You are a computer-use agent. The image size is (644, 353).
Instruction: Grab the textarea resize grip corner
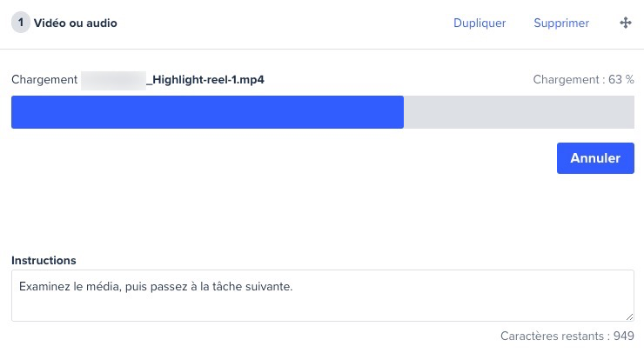pos(629,316)
